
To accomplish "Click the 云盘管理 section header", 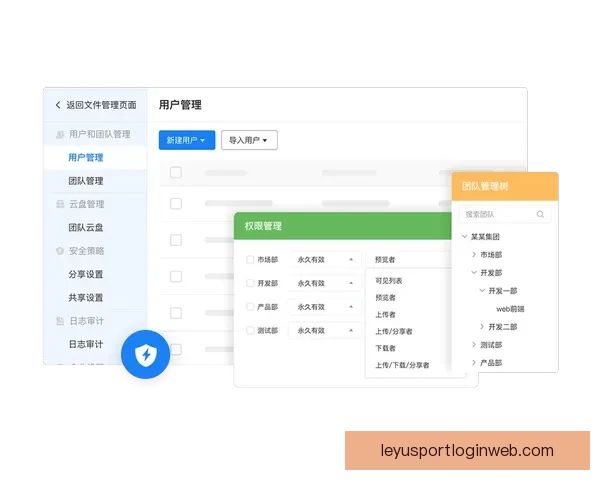I will [x=86, y=204].
